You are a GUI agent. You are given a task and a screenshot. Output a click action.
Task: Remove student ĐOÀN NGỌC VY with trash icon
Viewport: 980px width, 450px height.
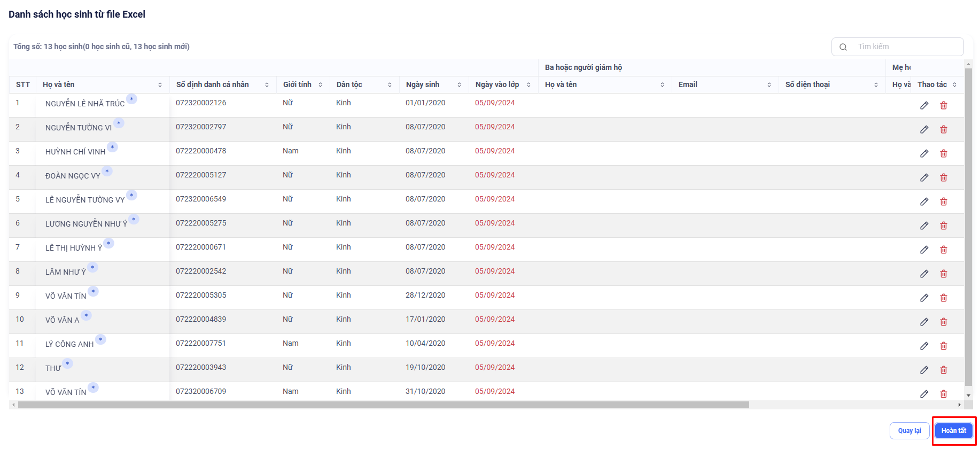click(944, 178)
